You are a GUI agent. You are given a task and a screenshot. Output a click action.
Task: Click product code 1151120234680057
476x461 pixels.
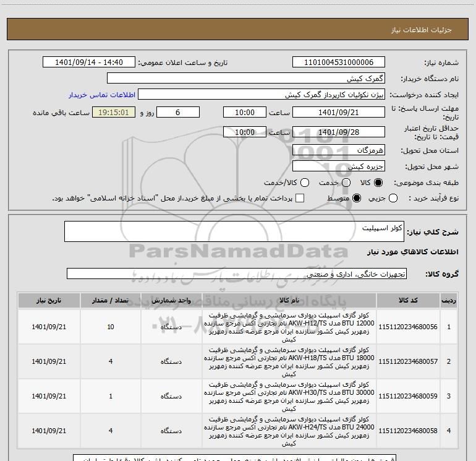(408, 361)
